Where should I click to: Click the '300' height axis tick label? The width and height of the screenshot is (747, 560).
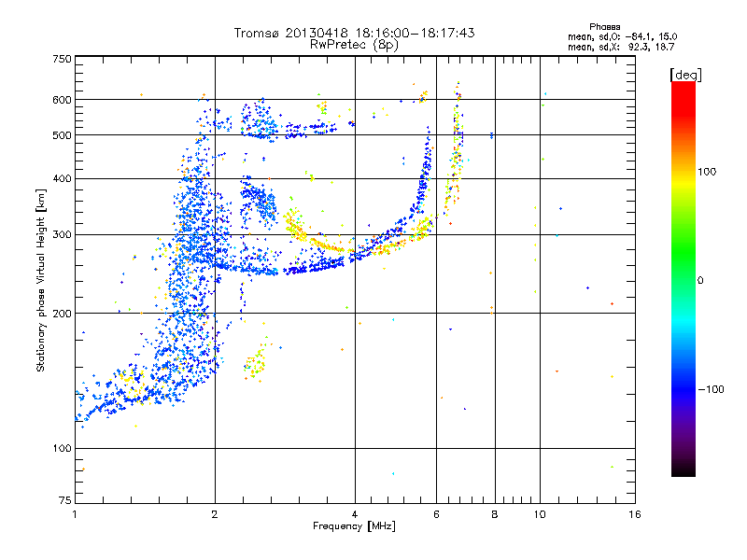click(62, 235)
